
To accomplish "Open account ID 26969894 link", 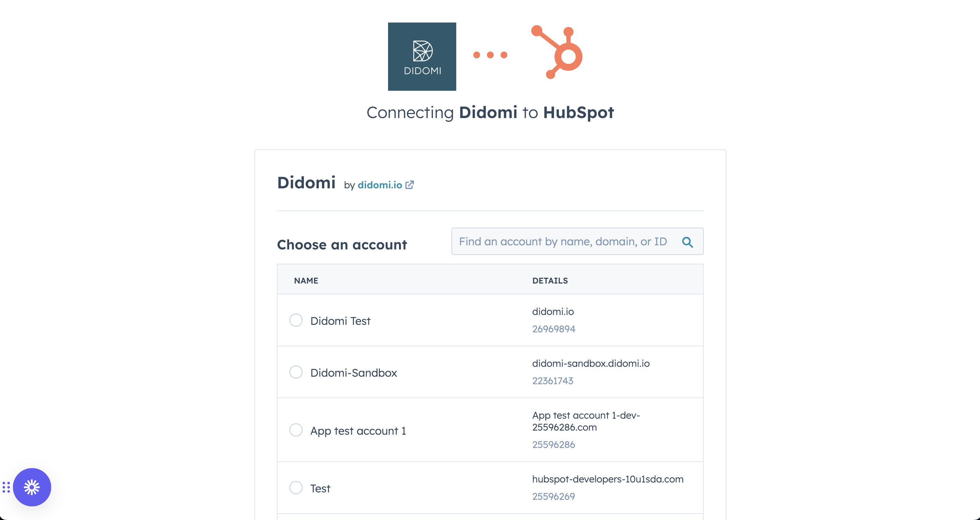I will [553, 329].
